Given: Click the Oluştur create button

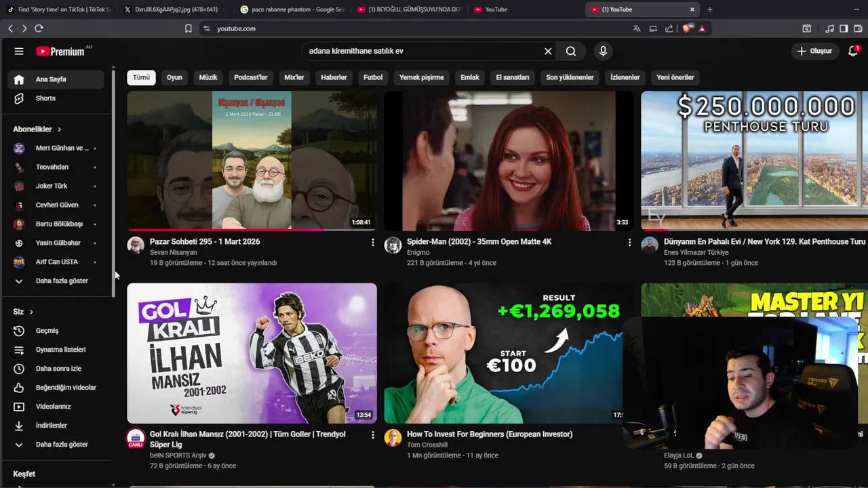Looking at the screenshot, I should coord(815,51).
